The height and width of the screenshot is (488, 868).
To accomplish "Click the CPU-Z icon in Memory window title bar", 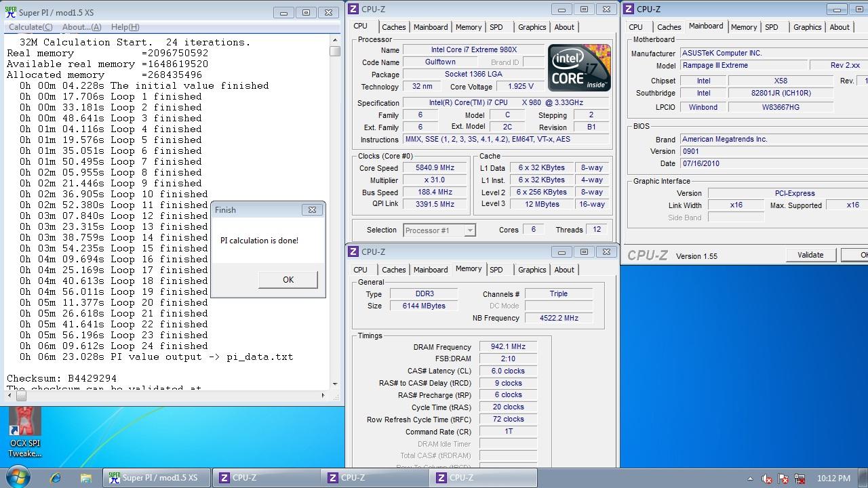I will (353, 251).
